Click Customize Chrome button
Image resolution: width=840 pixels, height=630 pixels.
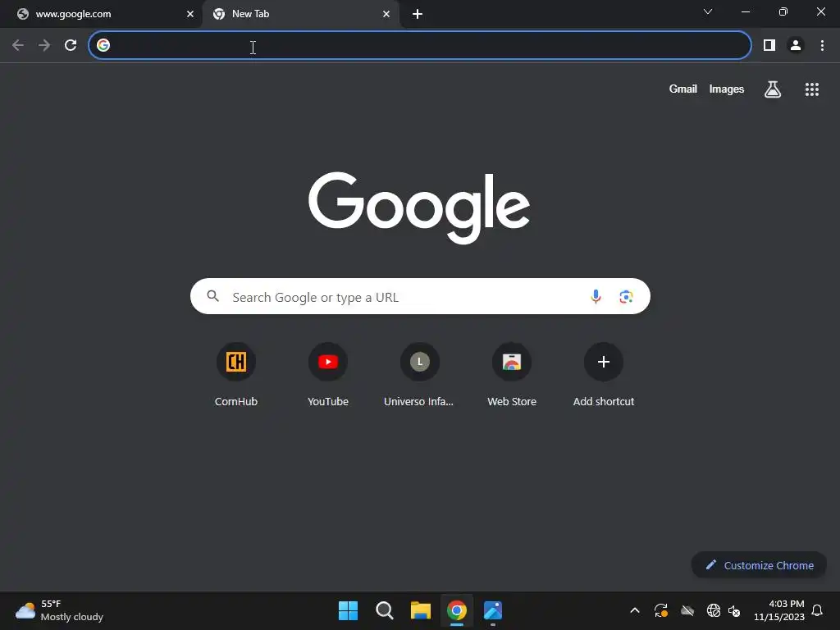(x=759, y=565)
